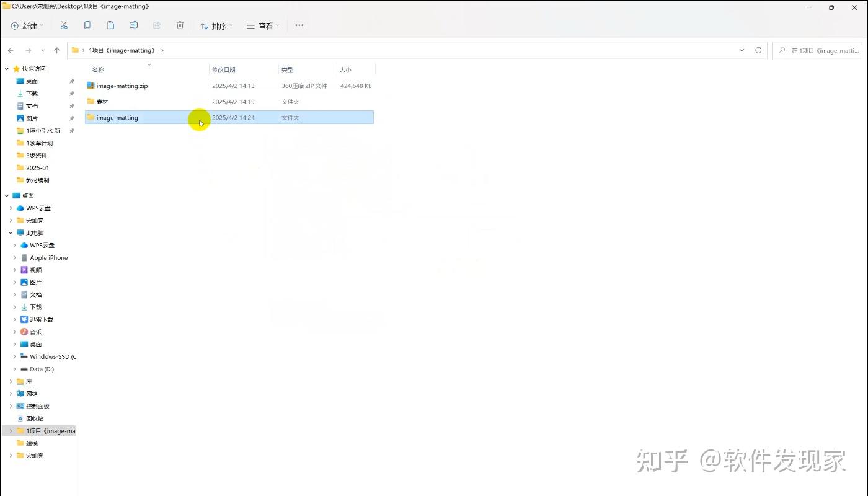Unpin the 图片 pinned item
The image size is (868, 496).
(x=72, y=118)
